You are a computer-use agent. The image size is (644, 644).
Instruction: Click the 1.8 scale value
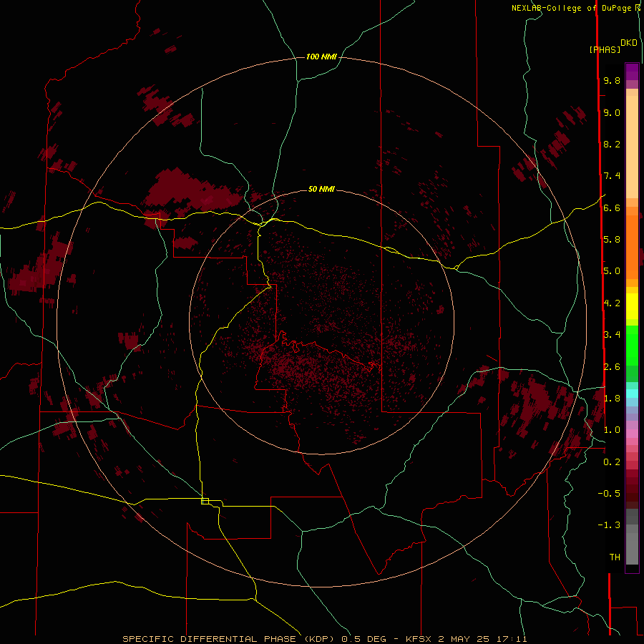pyautogui.click(x=612, y=399)
